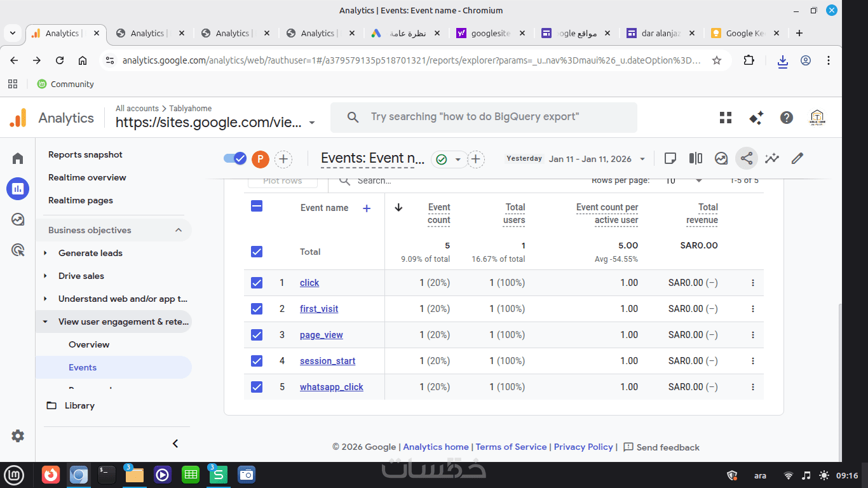Expand Drive sales in sidebar

(x=45, y=276)
